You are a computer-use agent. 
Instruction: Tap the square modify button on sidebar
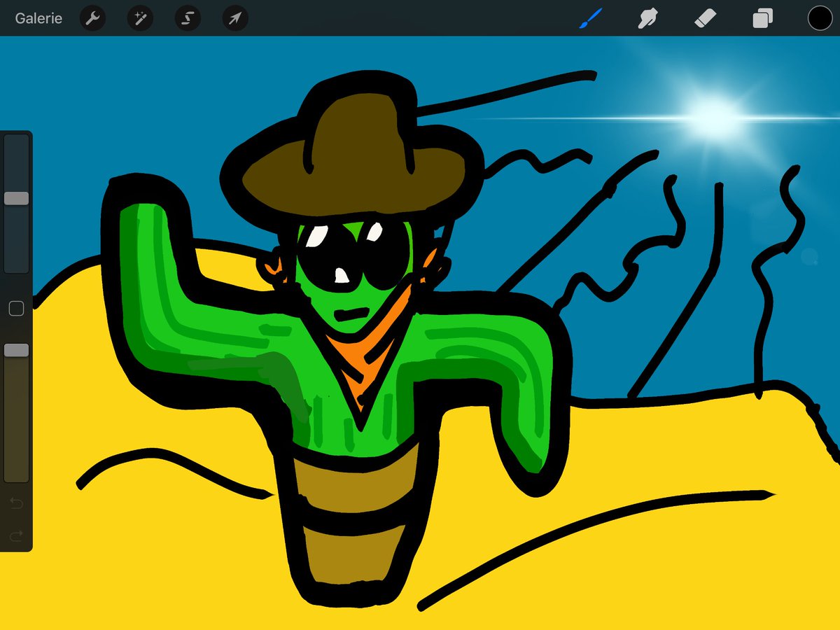[x=16, y=309]
